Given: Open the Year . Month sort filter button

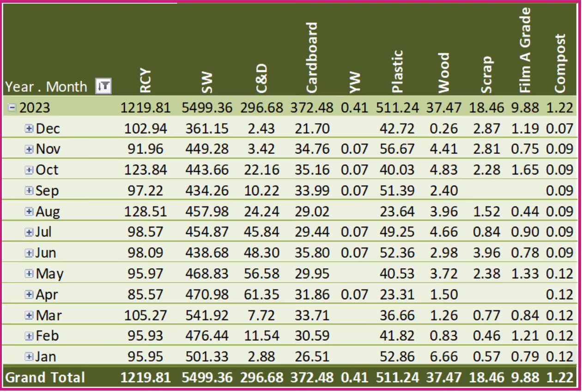Looking at the screenshot, I should (103, 86).
